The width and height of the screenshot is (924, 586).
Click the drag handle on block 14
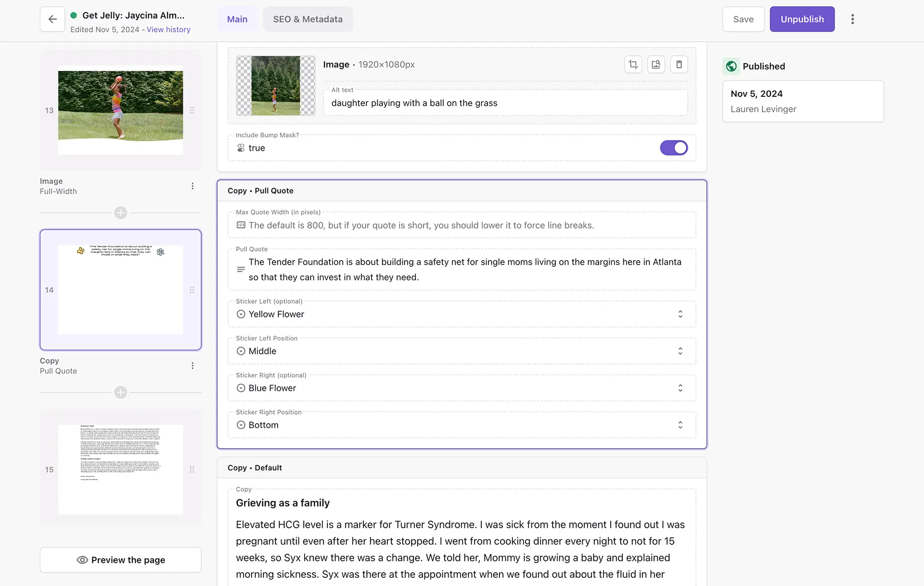tap(192, 290)
